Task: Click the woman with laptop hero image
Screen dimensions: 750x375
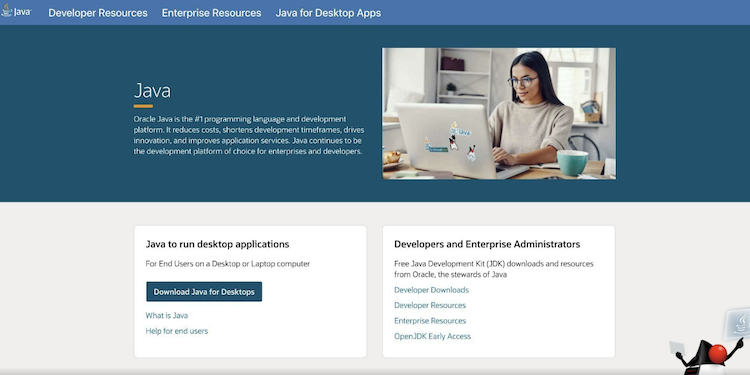Action: click(499, 113)
